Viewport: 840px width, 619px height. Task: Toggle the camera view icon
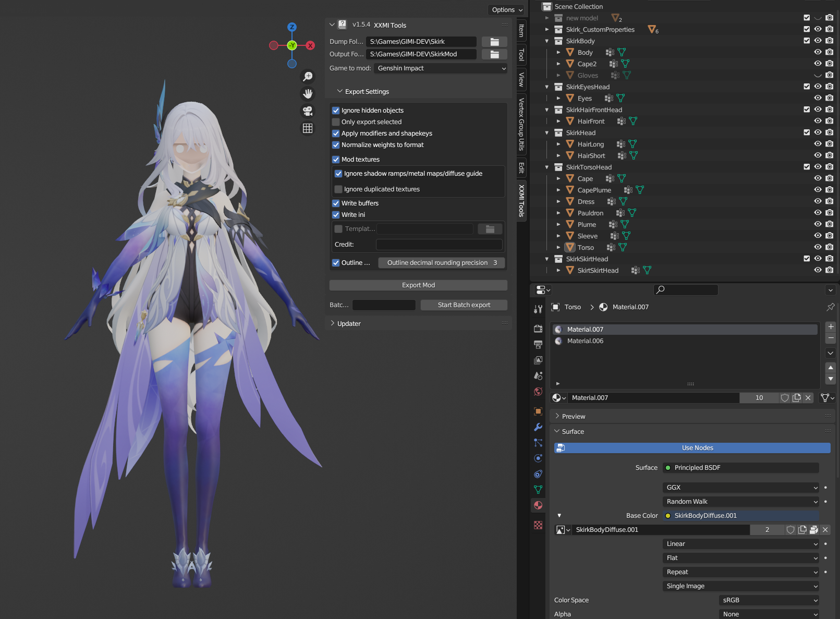tap(308, 111)
